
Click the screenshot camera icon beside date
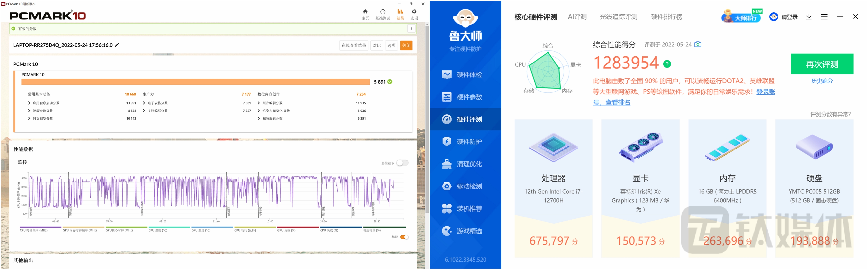click(x=698, y=44)
